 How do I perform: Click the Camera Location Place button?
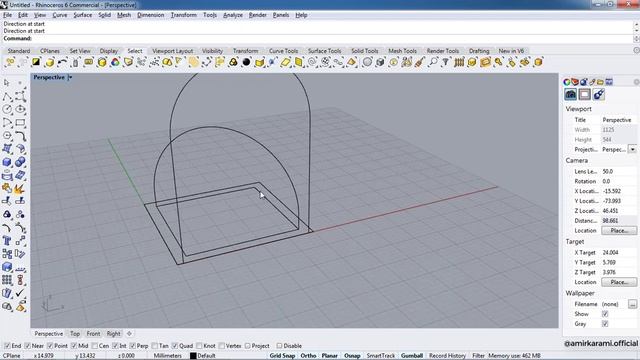pyautogui.click(x=619, y=231)
